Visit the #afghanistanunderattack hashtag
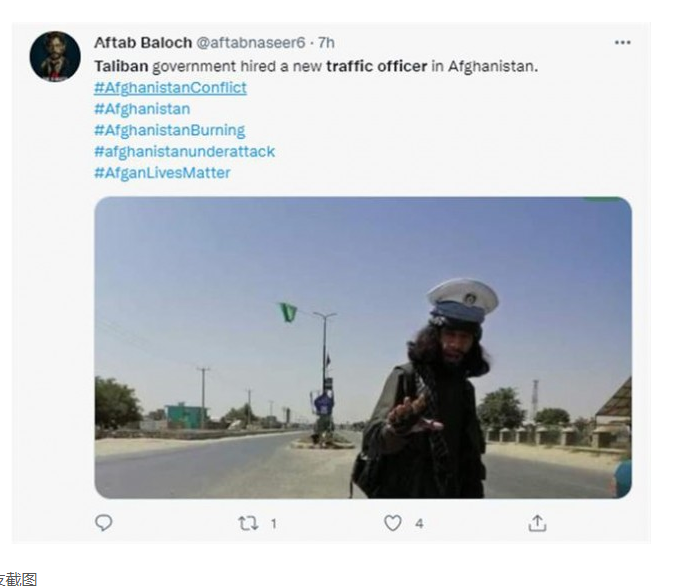This screenshot has width=698, height=586. point(184,152)
